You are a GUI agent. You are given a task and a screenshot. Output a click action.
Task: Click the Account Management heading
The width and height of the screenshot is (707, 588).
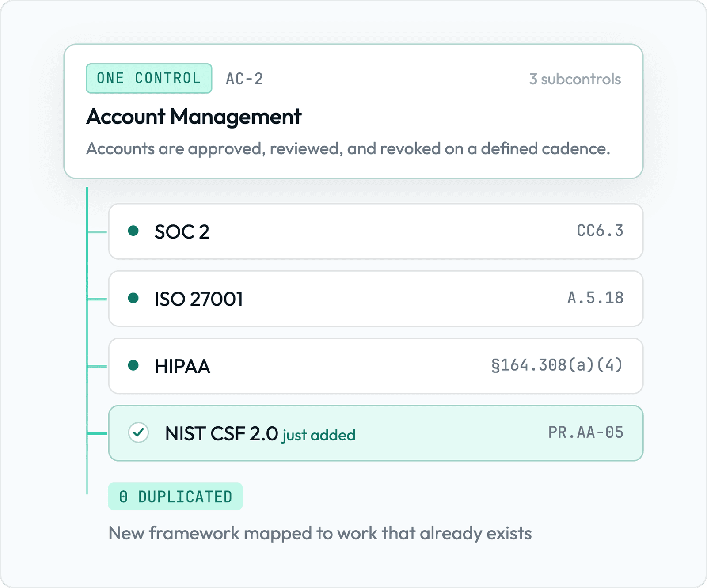tap(194, 117)
